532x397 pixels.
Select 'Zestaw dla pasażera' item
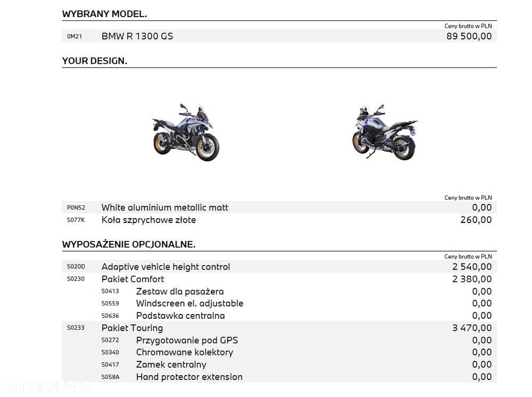pyautogui.click(x=180, y=292)
